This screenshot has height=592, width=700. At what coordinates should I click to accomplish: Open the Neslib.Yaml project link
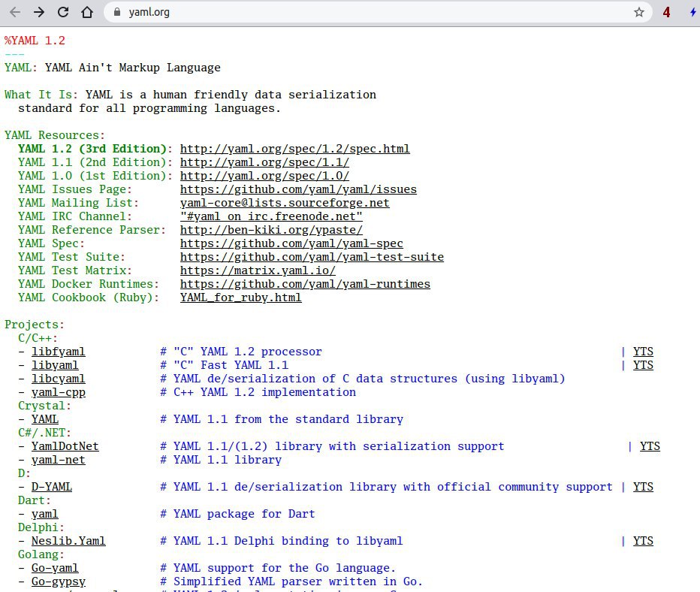[x=68, y=541]
